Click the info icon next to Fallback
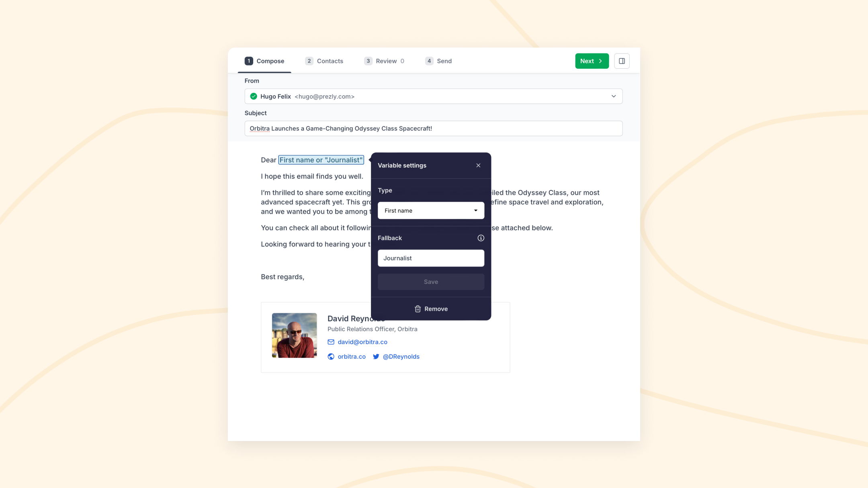 (481, 238)
